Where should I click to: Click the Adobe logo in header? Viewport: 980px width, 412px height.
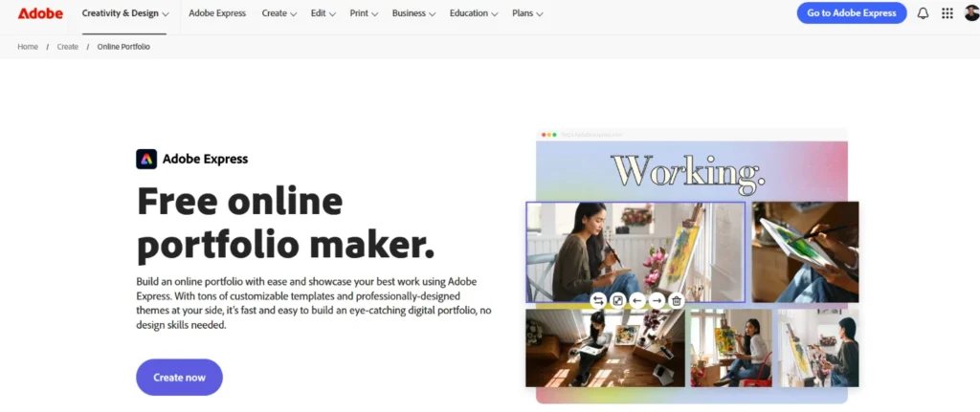click(40, 13)
